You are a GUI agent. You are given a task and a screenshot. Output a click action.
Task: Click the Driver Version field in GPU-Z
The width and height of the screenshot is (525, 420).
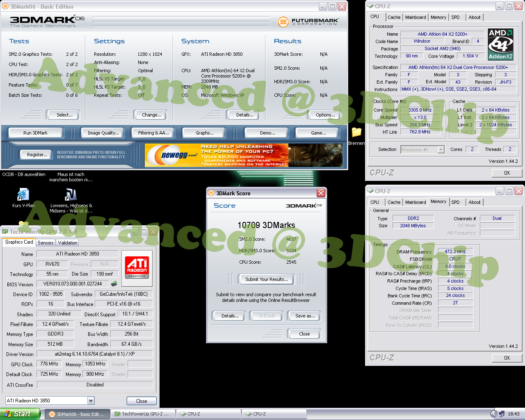click(x=95, y=354)
